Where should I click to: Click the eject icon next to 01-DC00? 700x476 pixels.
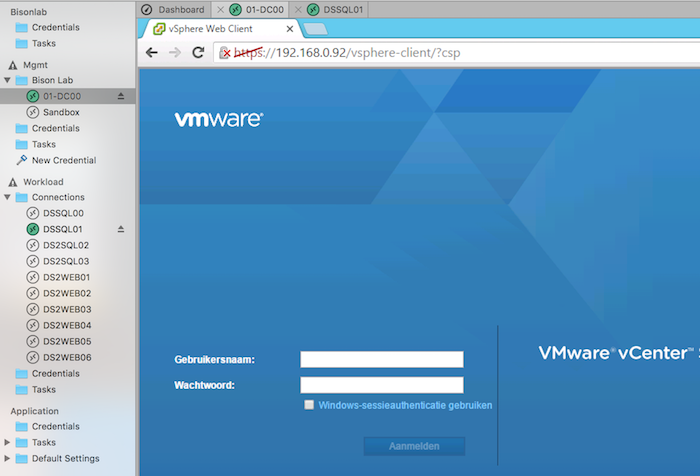click(x=121, y=96)
